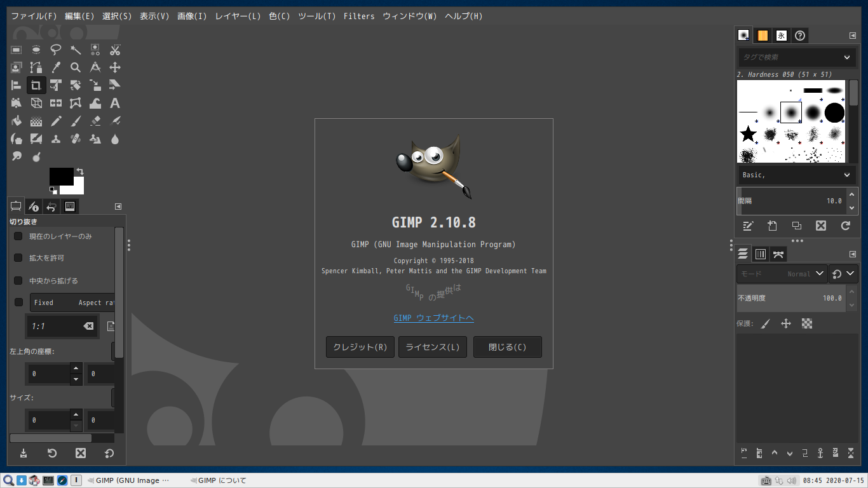The width and height of the screenshot is (868, 488).
Task: Select the Blur/Sharpen droplet tool
Action: coord(115,139)
